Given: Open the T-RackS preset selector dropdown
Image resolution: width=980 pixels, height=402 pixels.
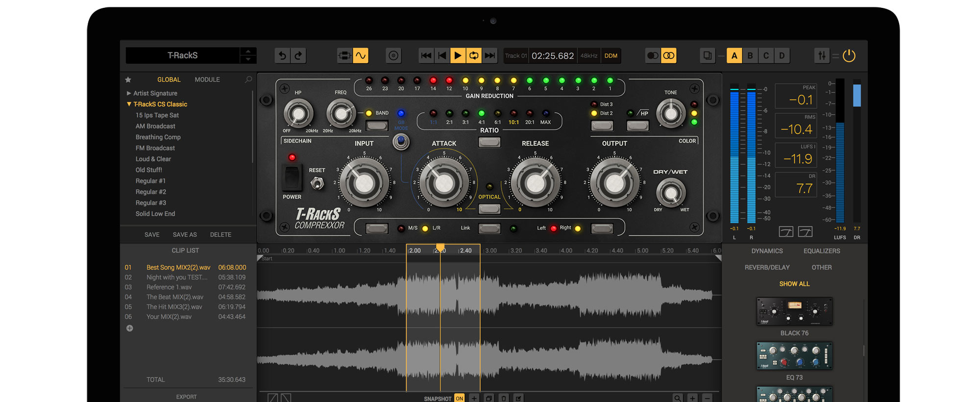Looking at the screenshot, I should [x=248, y=55].
